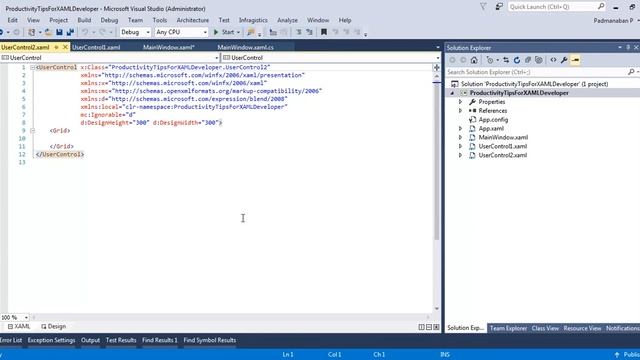
Task: Switch to the UserControl1.xaml tab
Action: pos(96,47)
